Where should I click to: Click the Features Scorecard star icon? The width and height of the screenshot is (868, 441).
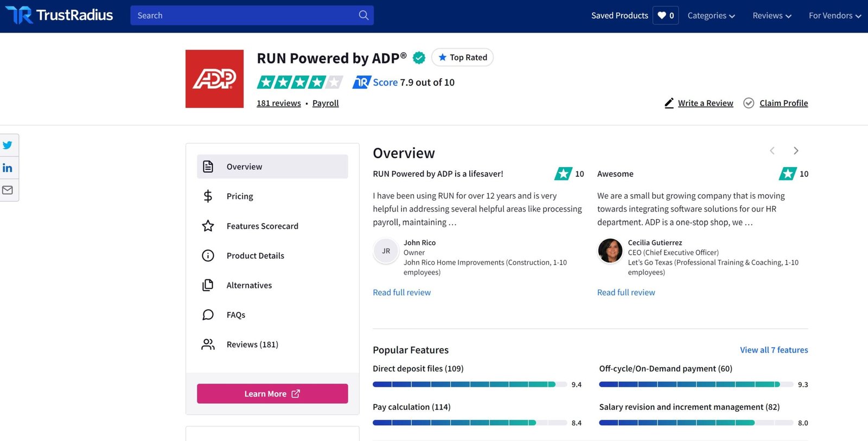[x=208, y=226]
